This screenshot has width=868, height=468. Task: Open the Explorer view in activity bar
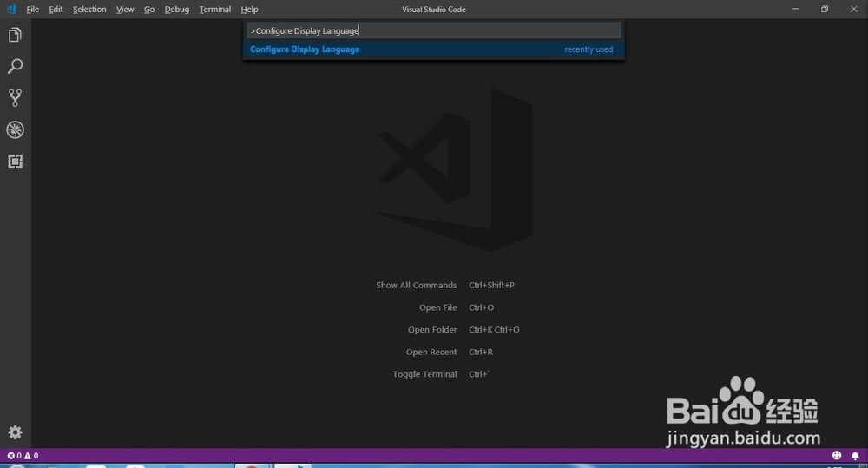(x=15, y=35)
